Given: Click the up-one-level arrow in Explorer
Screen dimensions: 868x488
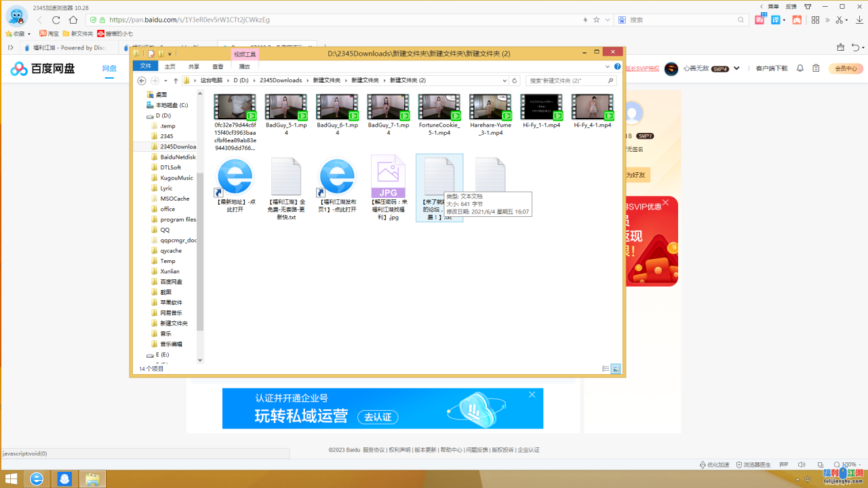Looking at the screenshot, I should [x=176, y=81].
